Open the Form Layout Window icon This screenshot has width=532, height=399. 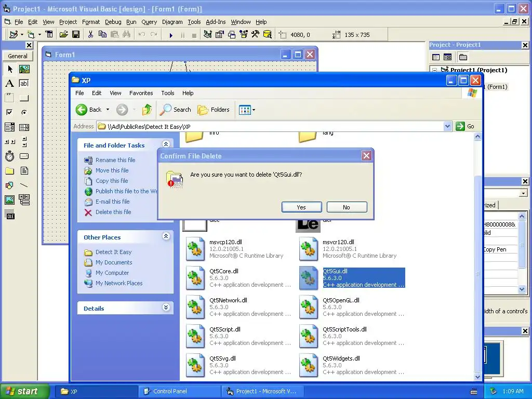232,34
